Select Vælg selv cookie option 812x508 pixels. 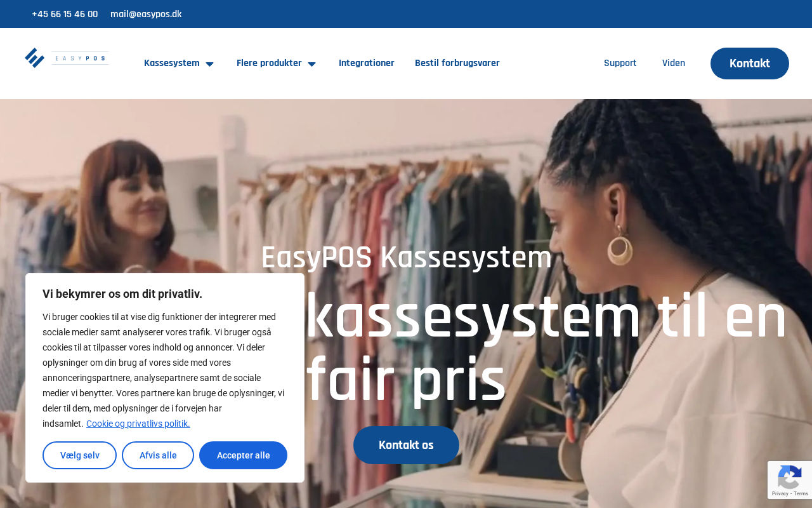click(x=80, y=455)
